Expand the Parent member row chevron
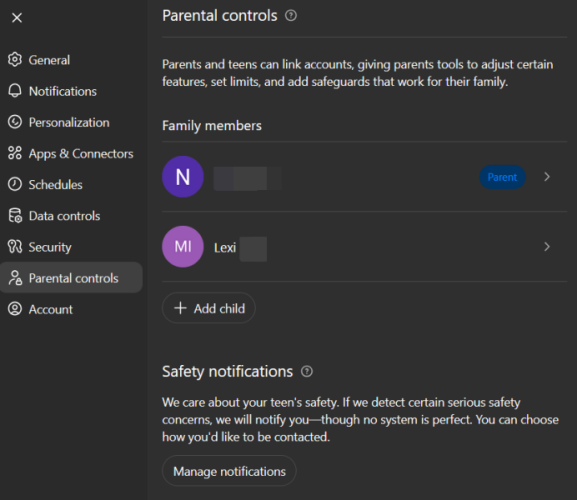 (547, 177)
